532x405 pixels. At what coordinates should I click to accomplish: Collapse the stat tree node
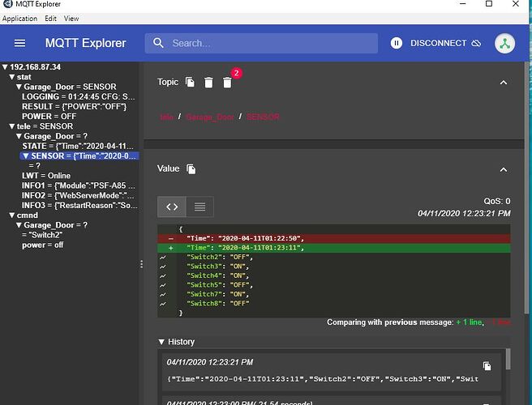click(12, 77)
